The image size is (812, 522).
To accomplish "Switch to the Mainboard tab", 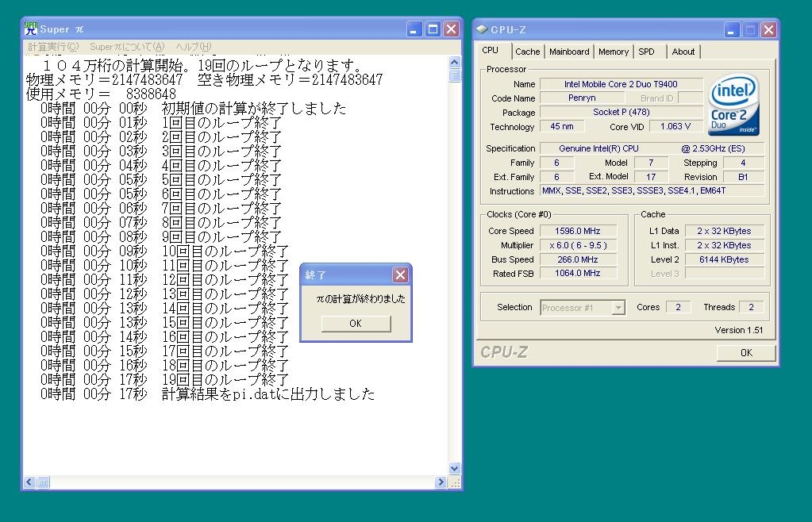I will [x=569, y=52].
